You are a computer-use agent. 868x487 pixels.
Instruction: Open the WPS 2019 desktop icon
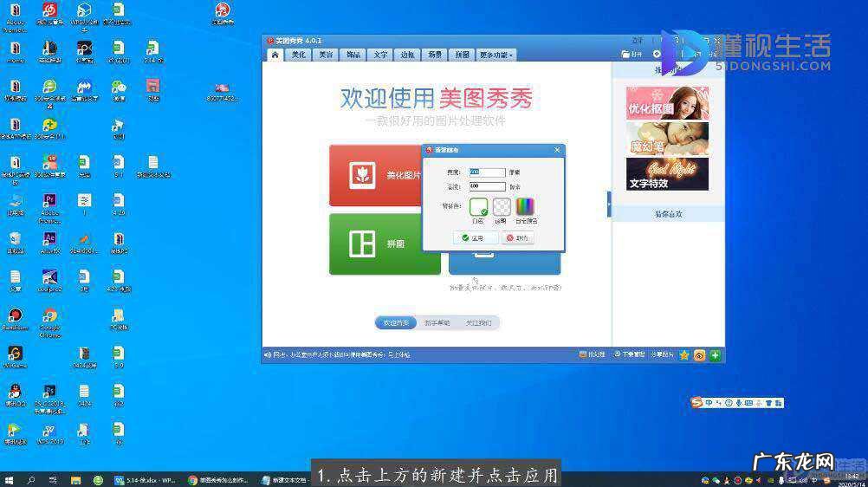point(49,434)
